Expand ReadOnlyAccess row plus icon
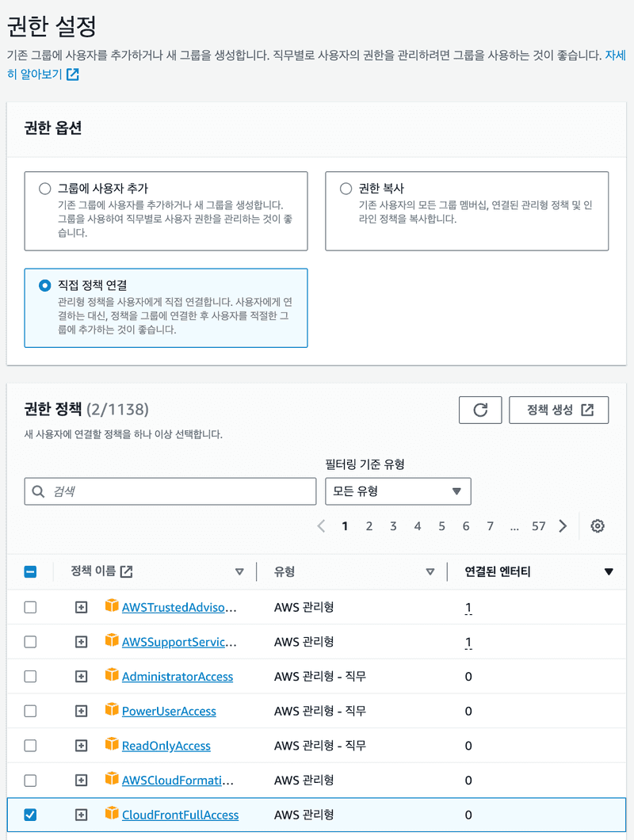 click(x=81, y=746)
